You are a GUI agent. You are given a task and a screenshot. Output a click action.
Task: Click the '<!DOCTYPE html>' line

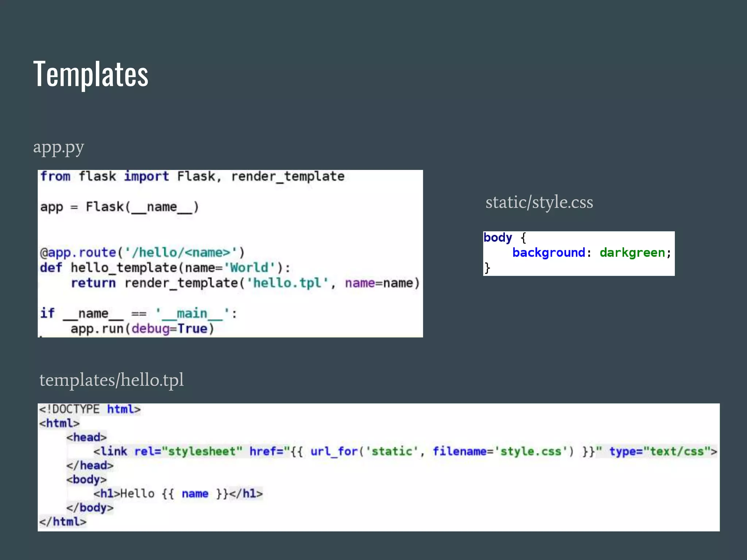click(90, 409)
